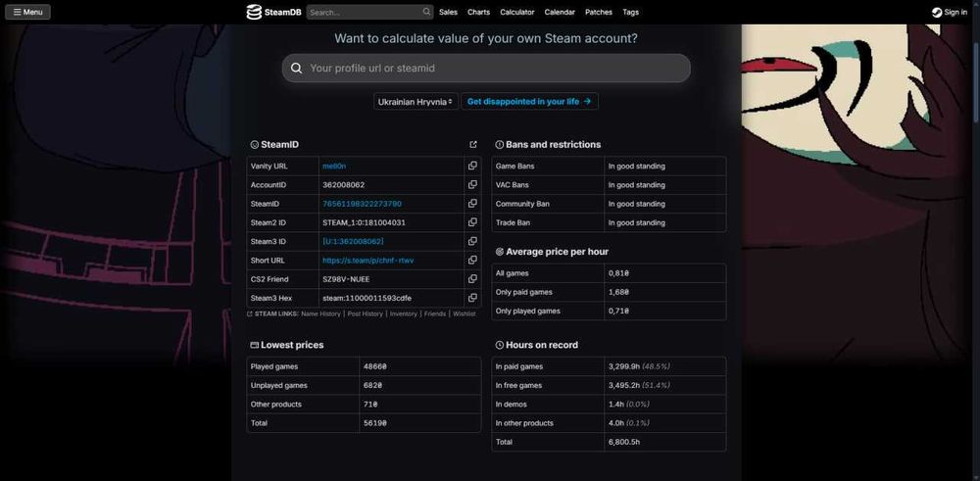Open the Patches menu item
The width and height of the screenshot is (980, 481).
pos(599,12)
